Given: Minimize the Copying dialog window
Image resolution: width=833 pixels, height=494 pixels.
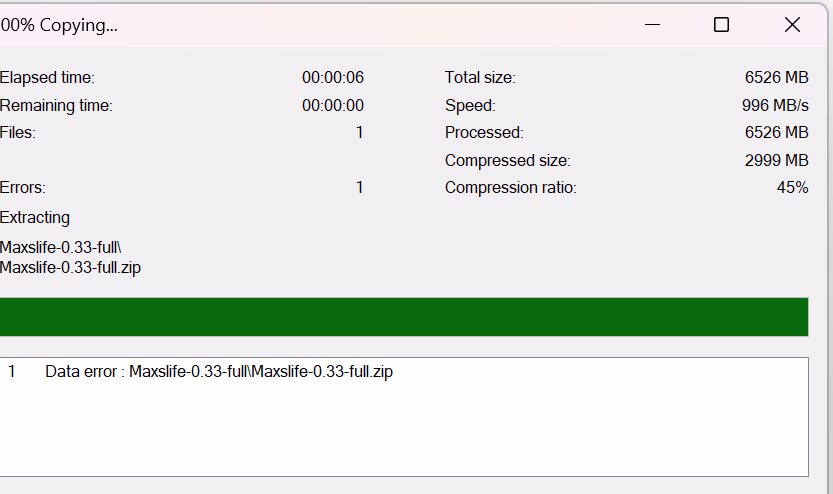Looking at the screenshot, I should coord(653,25).
